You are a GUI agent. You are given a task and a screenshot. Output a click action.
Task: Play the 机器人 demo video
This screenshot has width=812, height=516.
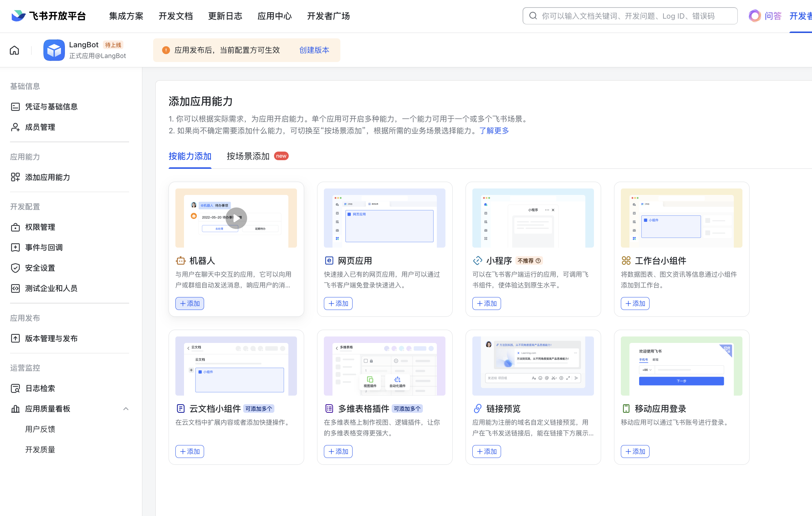click(x=236, y=218)
